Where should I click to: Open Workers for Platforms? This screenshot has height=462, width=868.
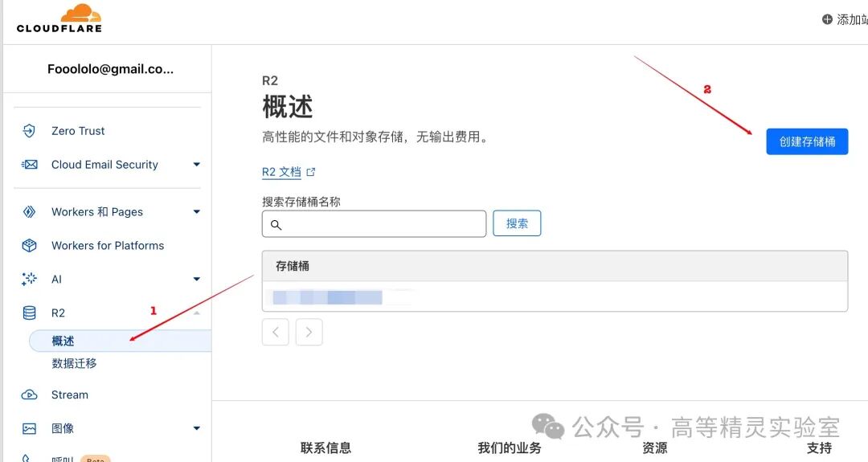[x=108, y=246]
